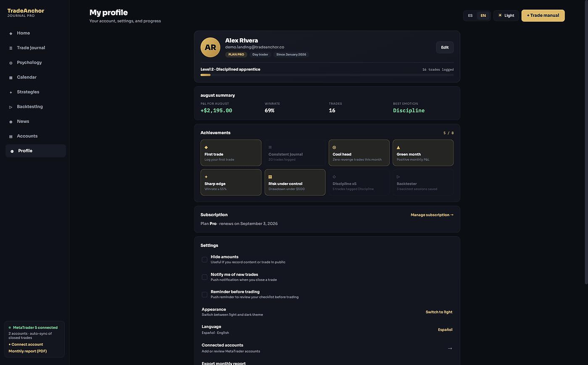This screenshot has width=588, height=365.
Task: Click the 69% winrate value
Action: (269, 111)
